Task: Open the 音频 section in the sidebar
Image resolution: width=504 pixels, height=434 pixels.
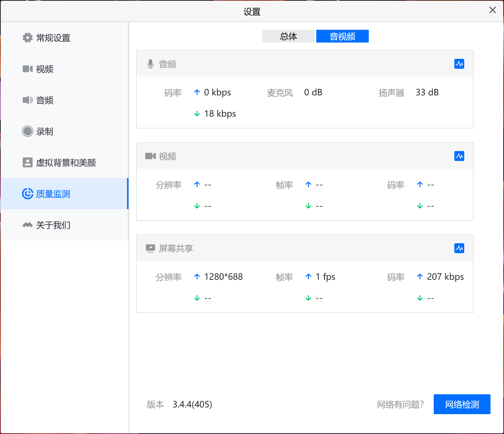Action: tap(64, 100)
